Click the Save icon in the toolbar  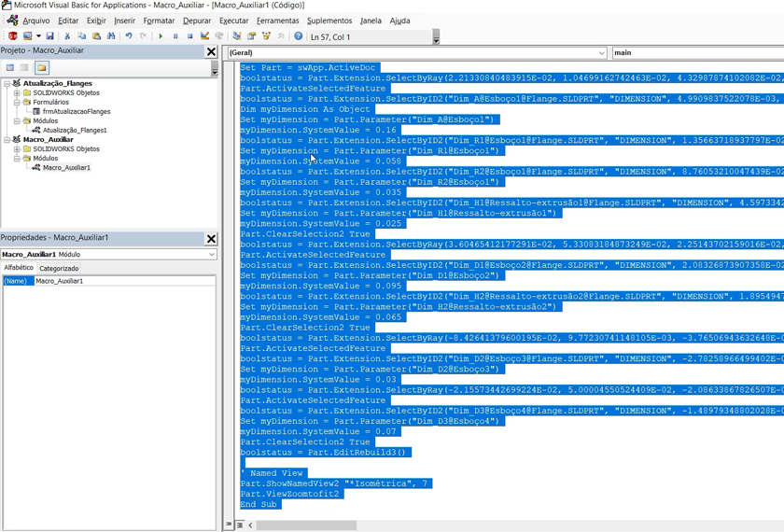(49, 36)
